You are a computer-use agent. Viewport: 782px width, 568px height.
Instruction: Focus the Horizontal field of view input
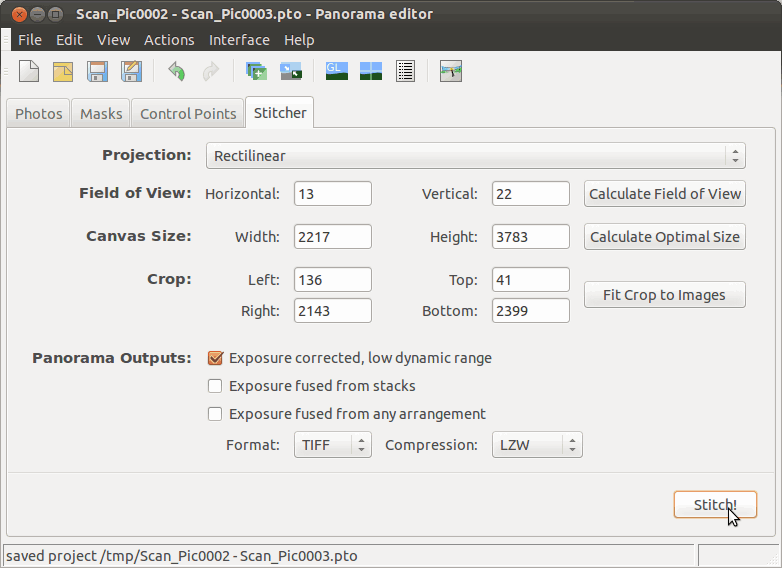[333, 193]
